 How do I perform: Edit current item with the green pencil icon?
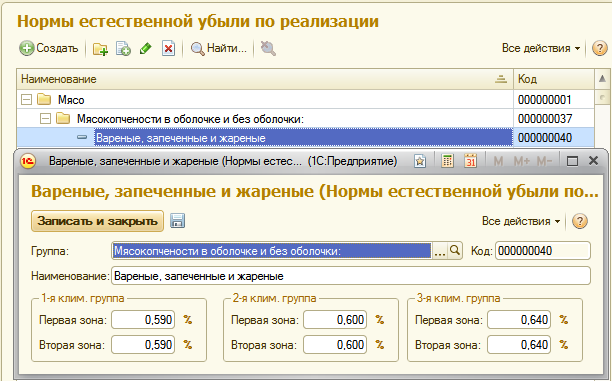point(146,49)
